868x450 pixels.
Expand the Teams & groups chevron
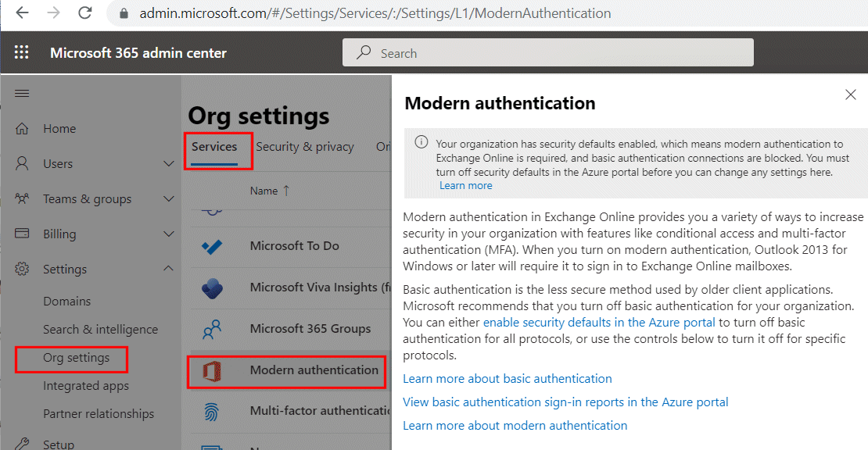click(x=169, y=199)
